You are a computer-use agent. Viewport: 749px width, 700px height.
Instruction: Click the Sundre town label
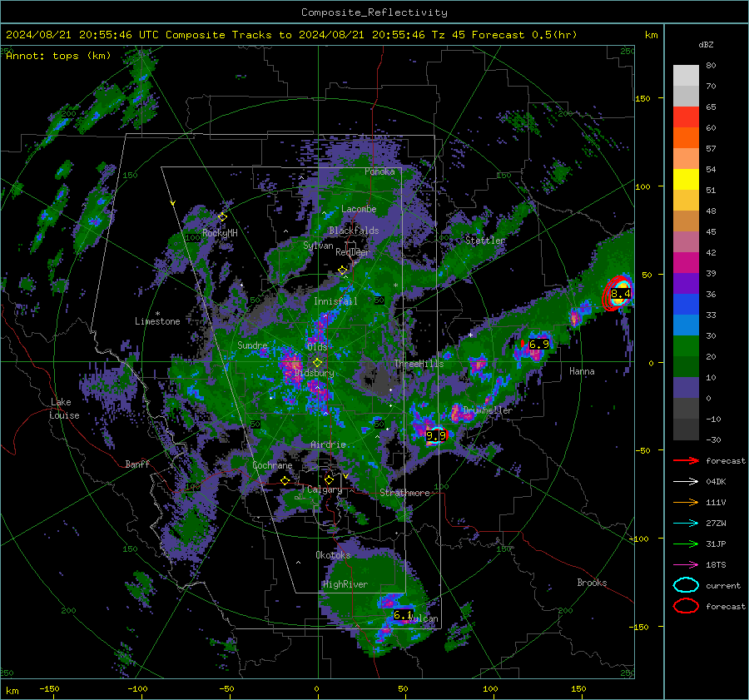pos(253,345)
